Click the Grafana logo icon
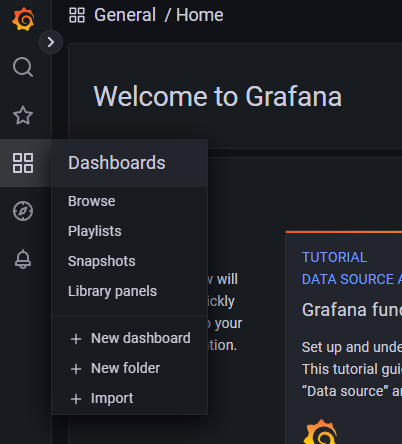This screenshot has height=444, width=402. click(x=23, y=20)
